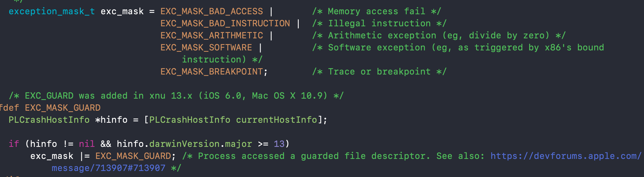Click the 'nil' keyword in condition
Viewport: 644px width, 177px height.
click(x=87, y=144)
